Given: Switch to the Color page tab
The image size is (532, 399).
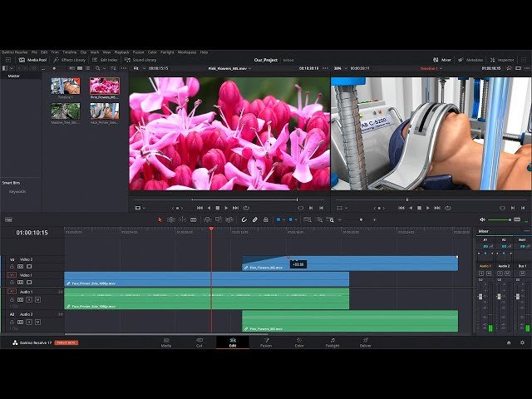Looking at the screenshot, I should click(299, 342).
